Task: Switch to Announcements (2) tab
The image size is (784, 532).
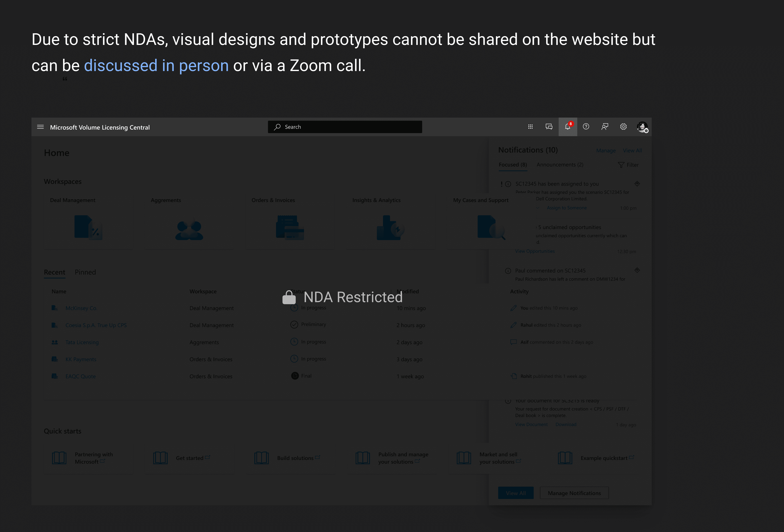Action: click(560, 165)
